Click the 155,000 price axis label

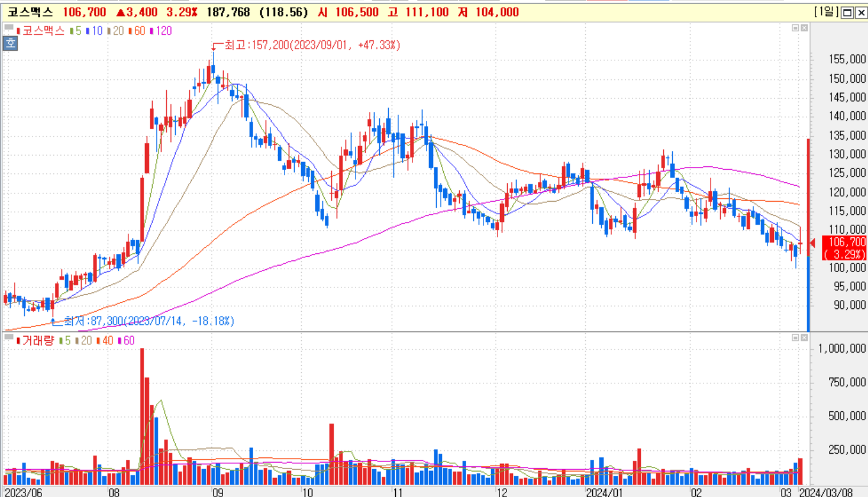click(847, 59)
